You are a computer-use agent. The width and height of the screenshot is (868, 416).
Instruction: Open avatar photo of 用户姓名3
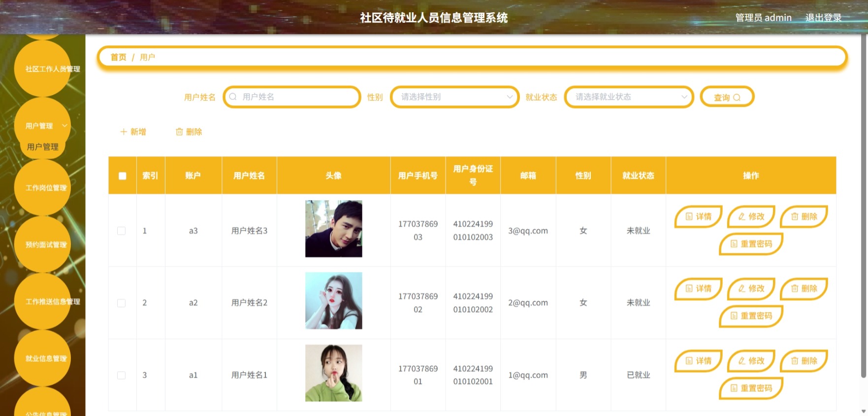pyautogui.click(x=334, y=229)
